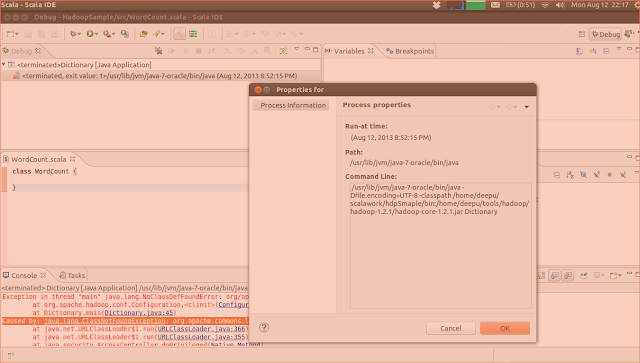Click inside the Command Line text box
640x363 pixels.
440,245
